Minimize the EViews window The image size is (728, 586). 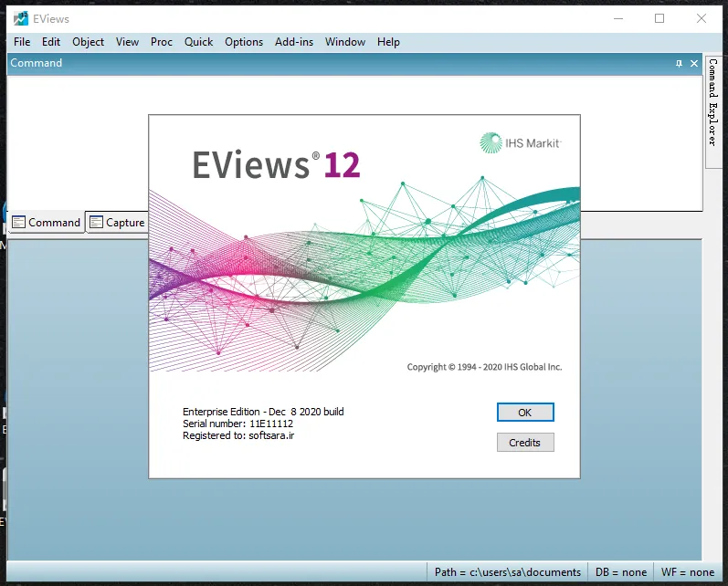(618, 18)
